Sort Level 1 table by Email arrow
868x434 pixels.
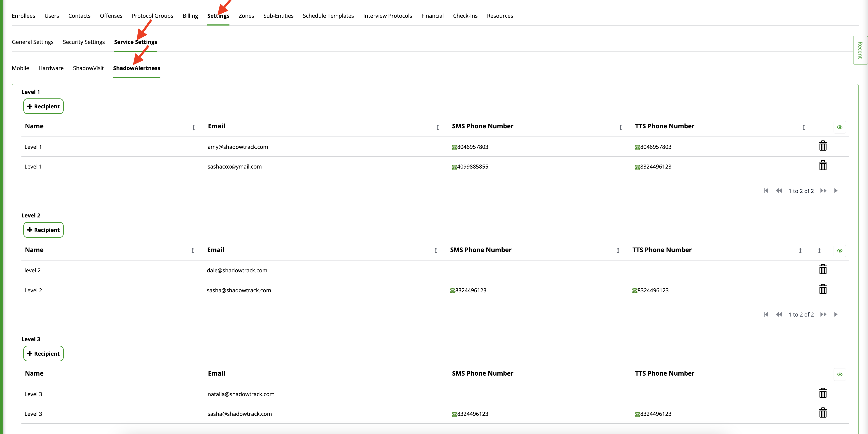coord(438,128)
